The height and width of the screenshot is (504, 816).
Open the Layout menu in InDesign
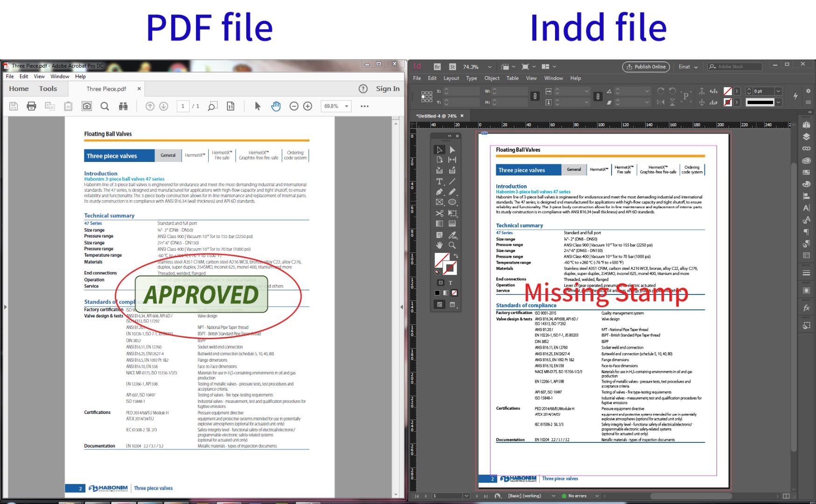tap(451, 78)
